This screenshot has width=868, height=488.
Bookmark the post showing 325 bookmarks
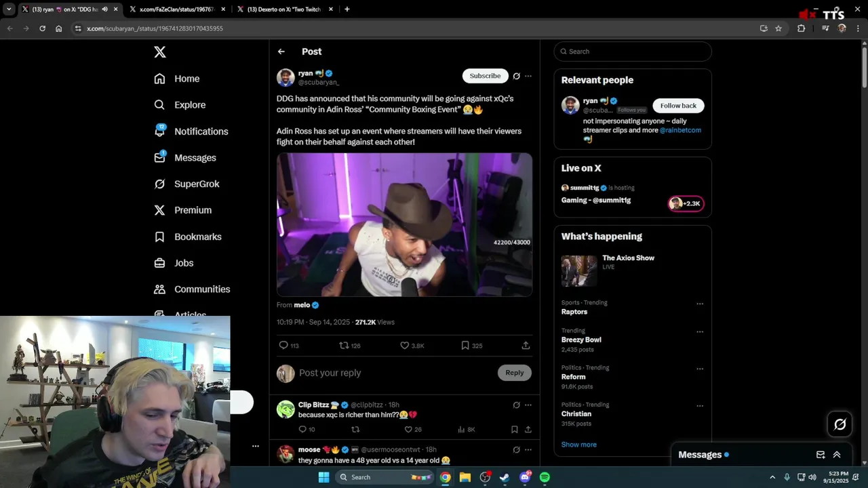point(471,346)
